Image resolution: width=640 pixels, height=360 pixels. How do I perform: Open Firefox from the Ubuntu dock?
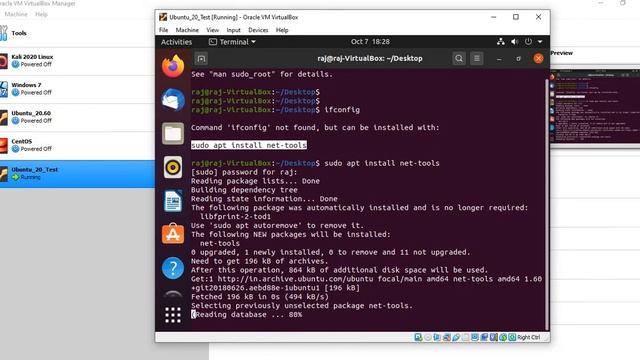[x=173, y=66]
